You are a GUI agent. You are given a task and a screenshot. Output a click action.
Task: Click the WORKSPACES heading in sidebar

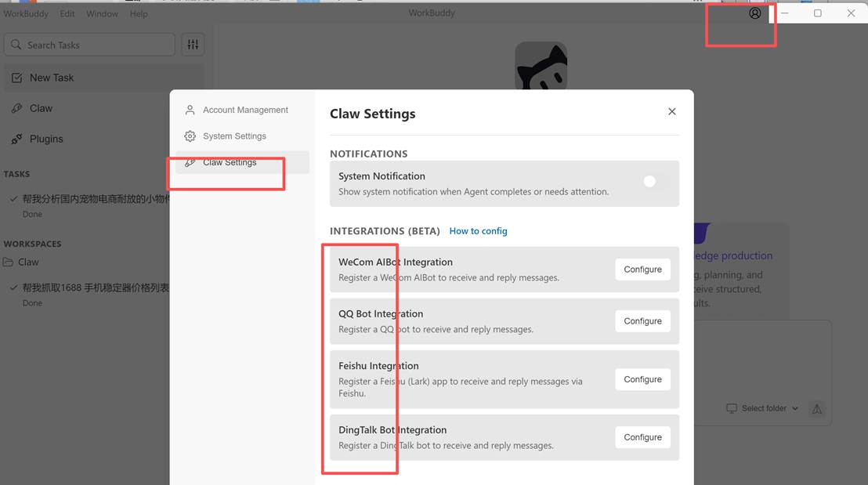[x=33, y=244]
